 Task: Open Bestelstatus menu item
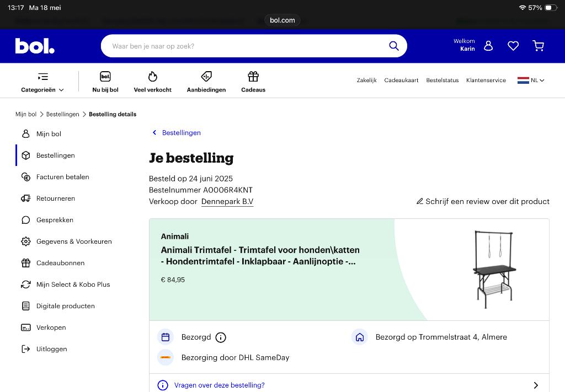(x=442, y=80)
